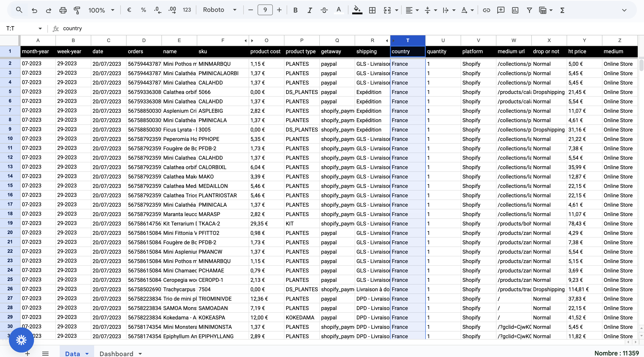Click the merge cells icon
This screenshot has height=357, width=644.
pyautogui.click(x=387, y=10)
